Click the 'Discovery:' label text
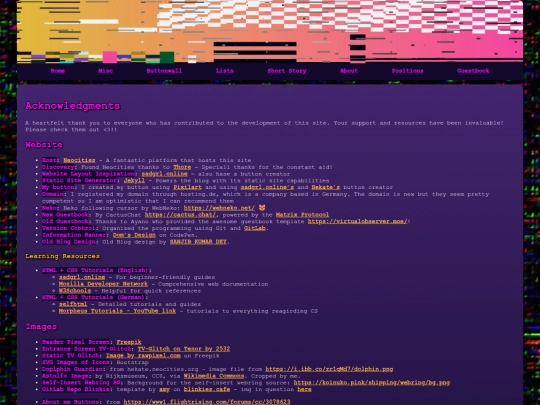The image size is (540, 405). click(x=60, y=167)
